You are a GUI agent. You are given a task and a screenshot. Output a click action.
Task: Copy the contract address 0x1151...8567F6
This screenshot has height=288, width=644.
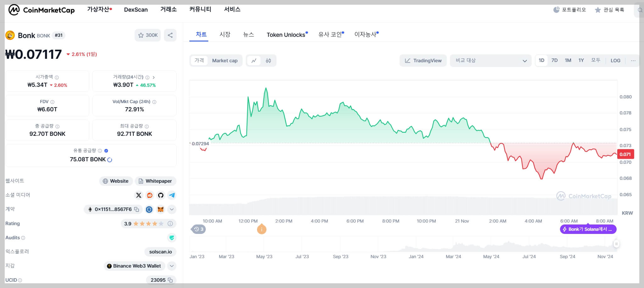[137, 209]
